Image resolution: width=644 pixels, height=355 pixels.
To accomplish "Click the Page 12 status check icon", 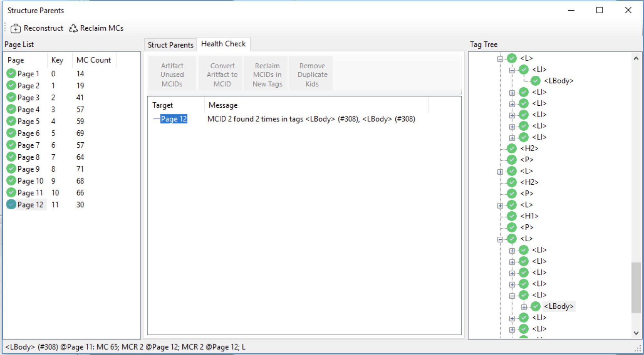I will (11, 204).
